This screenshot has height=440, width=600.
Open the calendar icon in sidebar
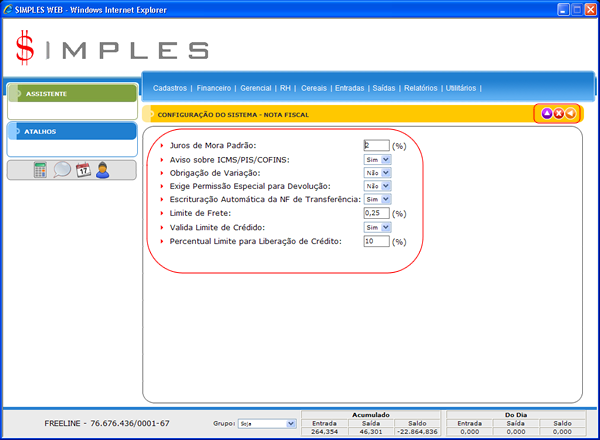[x=83, y=170]
